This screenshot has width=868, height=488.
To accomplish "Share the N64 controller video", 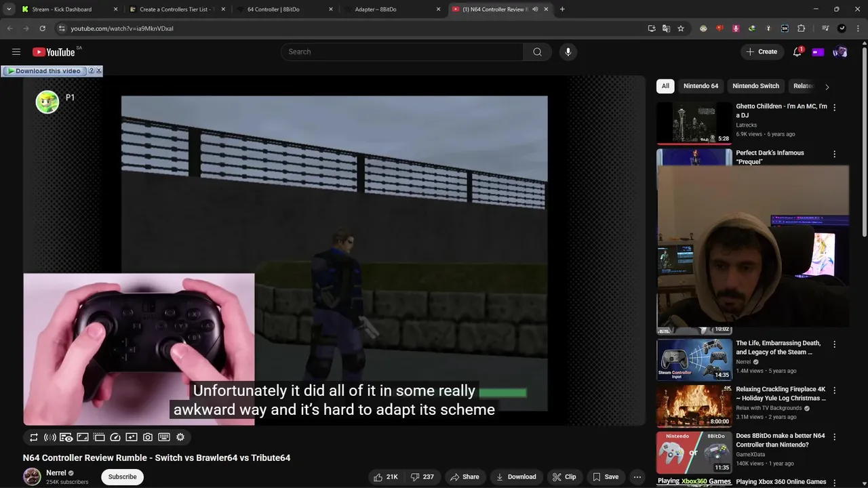I will click(465, 476).
